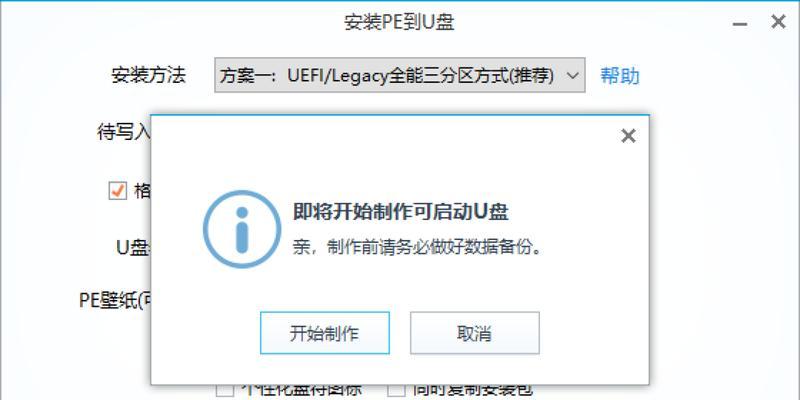
Task: Click the chevron arrow of 安装方法 combo box
Action: tap(572, 76)
